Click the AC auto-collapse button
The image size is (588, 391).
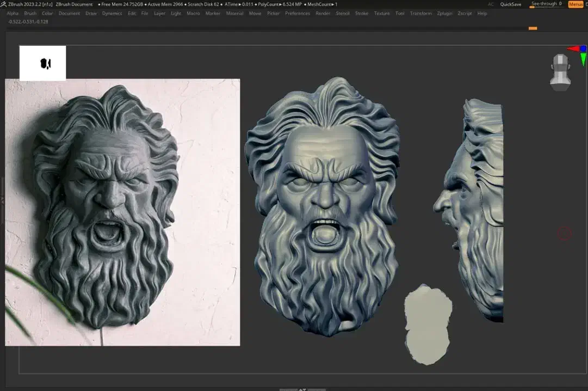pyautogui.click(x=491, y=4)
